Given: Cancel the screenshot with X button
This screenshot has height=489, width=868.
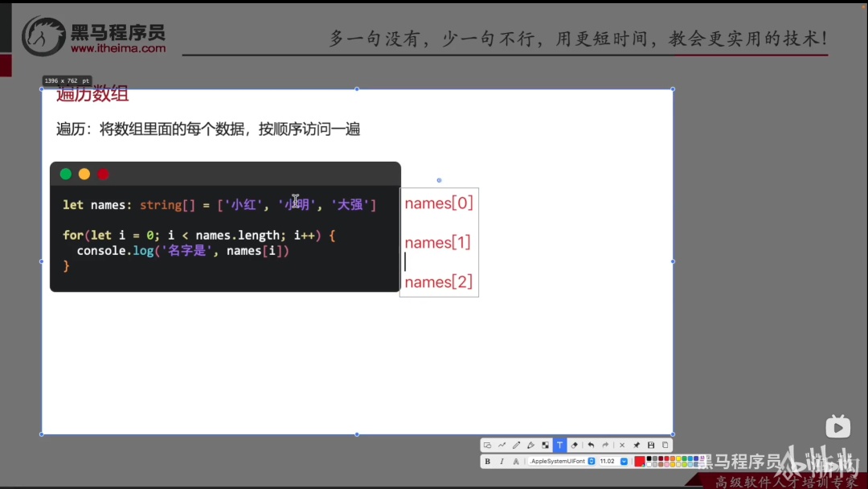Looking at the screenshot, I should point(621,446).
